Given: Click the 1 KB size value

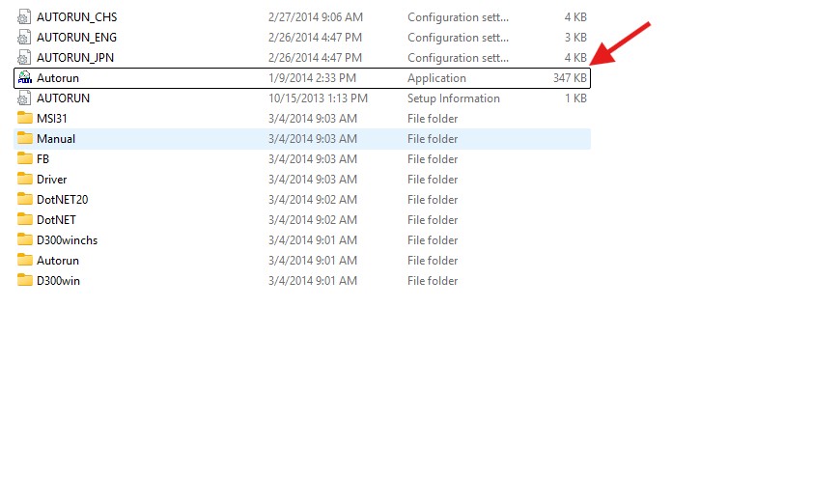Looking at the screenshot, I should click(575, 98).
